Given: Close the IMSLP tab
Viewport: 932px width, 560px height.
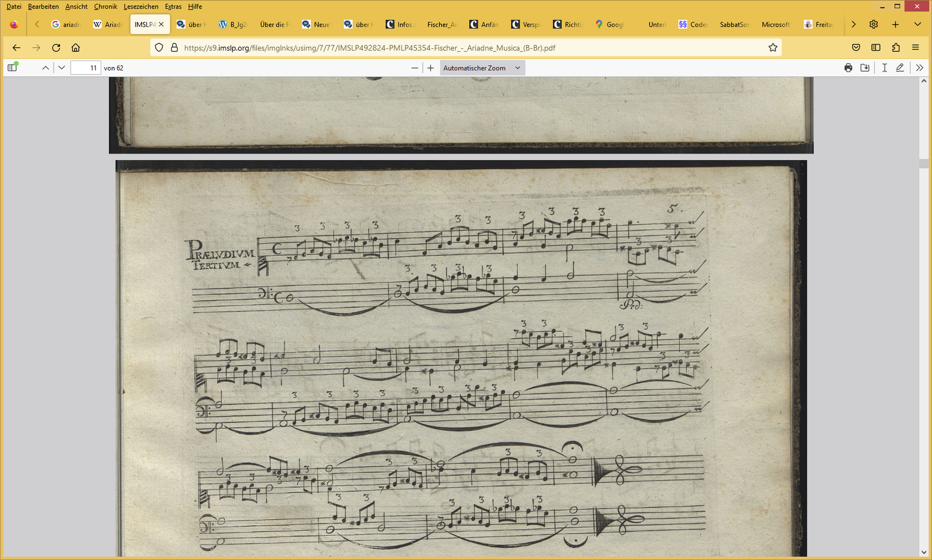Looking at the screenshot, I should [161, 24].
